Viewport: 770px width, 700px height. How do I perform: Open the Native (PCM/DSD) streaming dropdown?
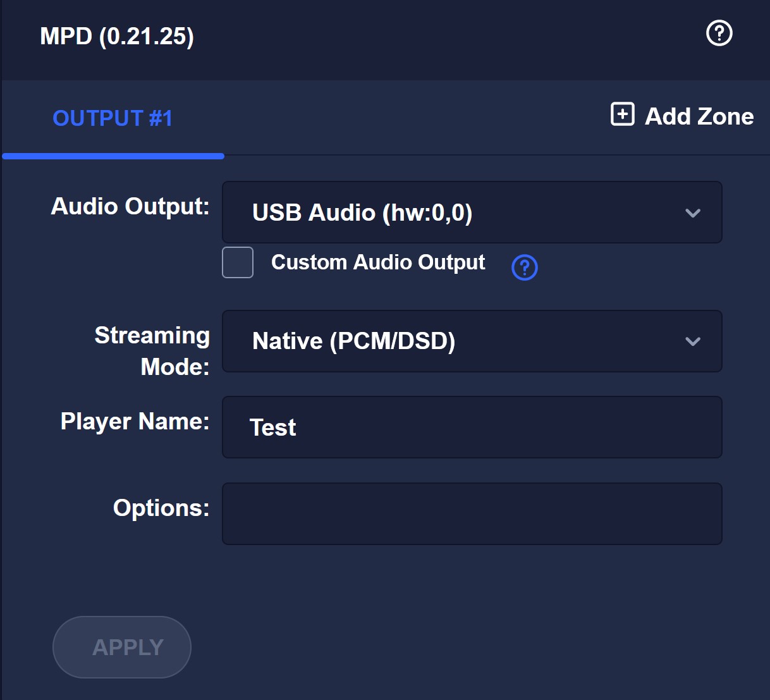point(472,341)
